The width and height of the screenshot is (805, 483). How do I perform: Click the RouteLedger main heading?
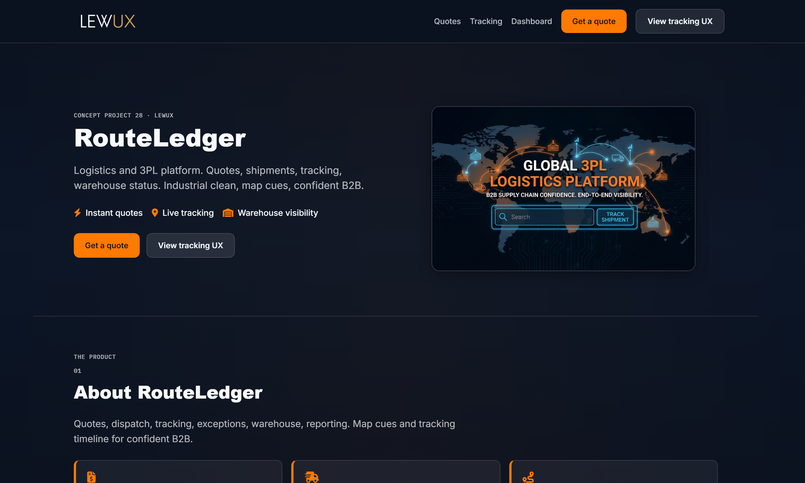pos(160,138)
